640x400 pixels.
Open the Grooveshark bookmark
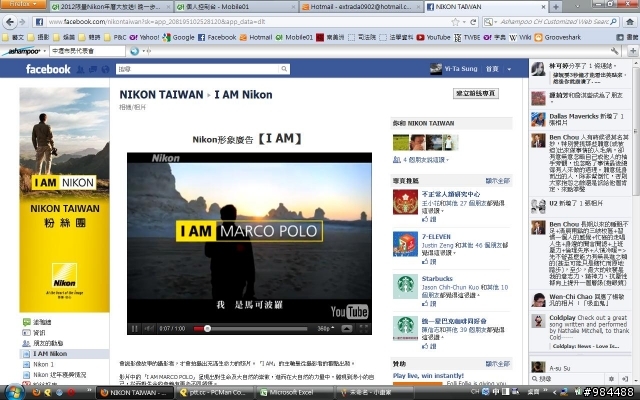[x=558, y=37]
